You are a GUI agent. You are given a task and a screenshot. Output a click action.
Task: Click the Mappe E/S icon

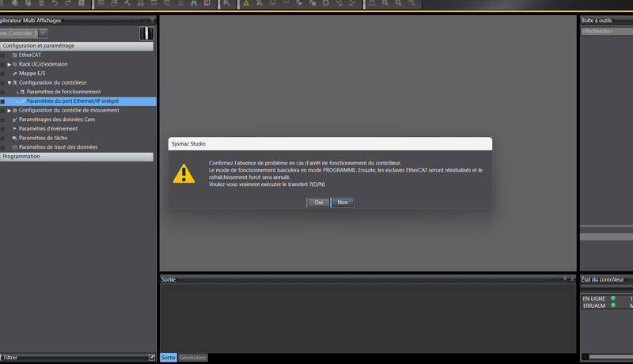14,74
